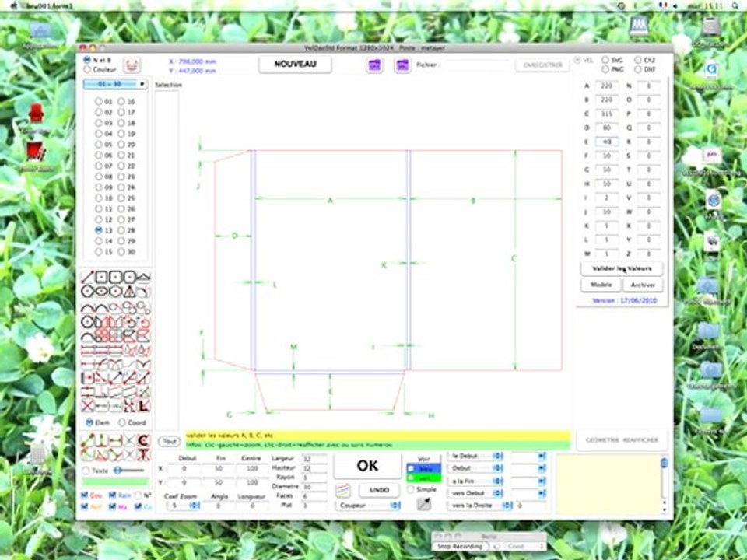
Task: Click the second purple folder icon
Action: tap(402, 65)
